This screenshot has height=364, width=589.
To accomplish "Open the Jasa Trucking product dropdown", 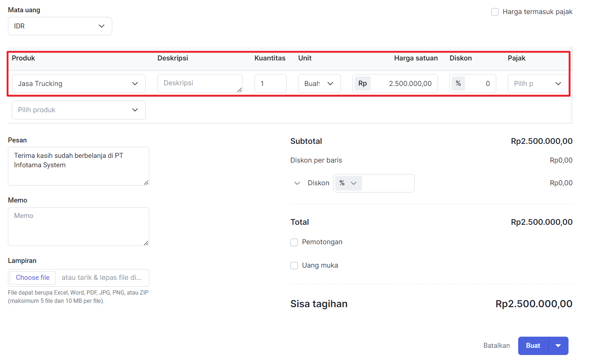I will pyautogui.click(x=78, y=84).
